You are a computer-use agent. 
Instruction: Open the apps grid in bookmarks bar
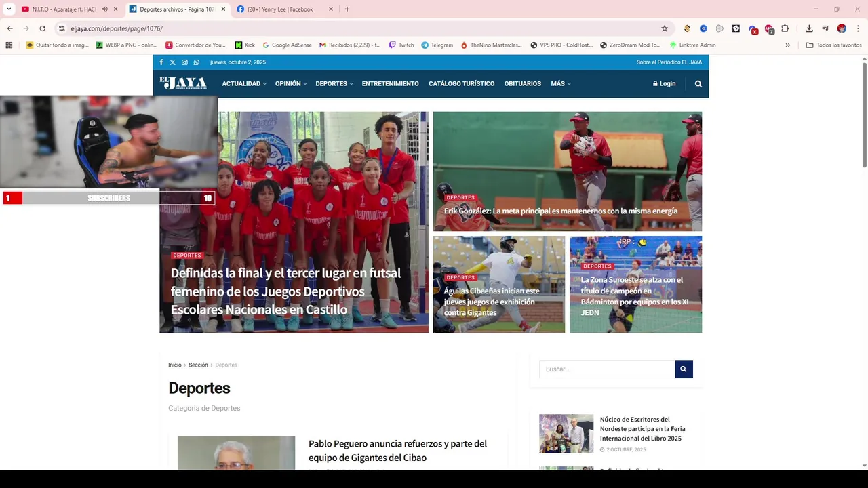point(9,45)
